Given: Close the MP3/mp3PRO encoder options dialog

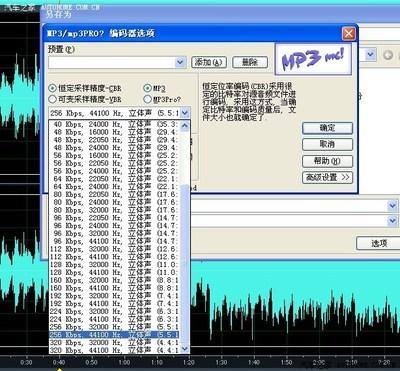Looking at the screenshot, I should coord(348,34).
